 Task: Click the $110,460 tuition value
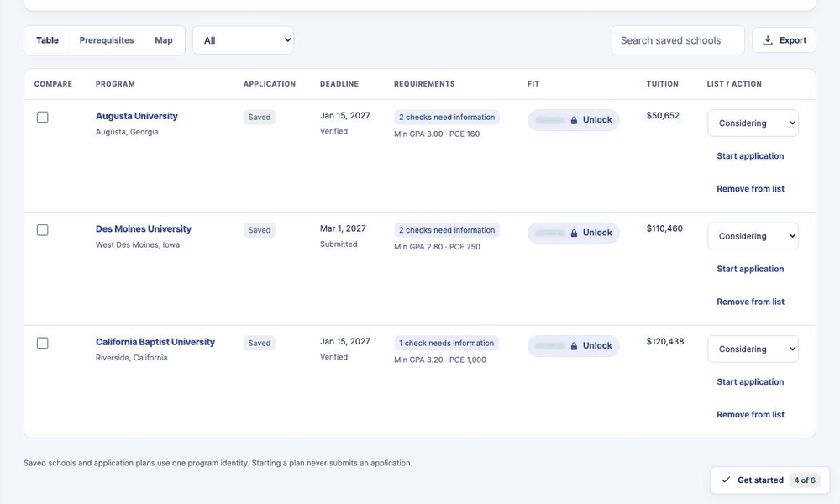coord(664,228)
